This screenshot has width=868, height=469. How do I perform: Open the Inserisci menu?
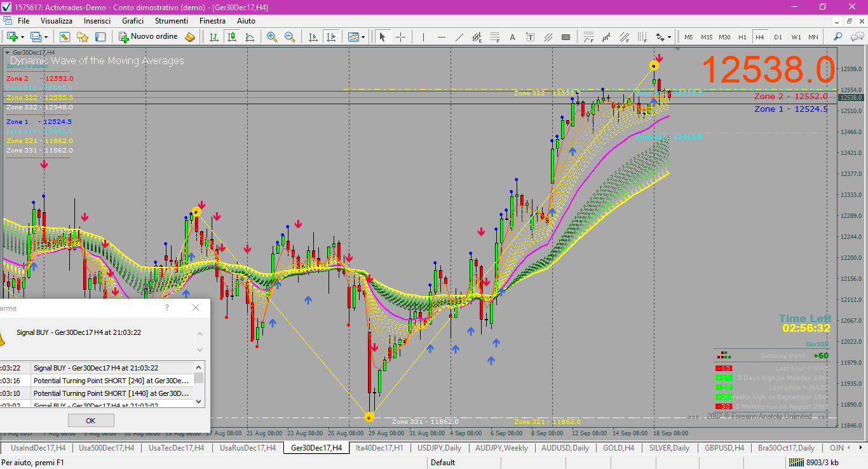tap(97, 21)
